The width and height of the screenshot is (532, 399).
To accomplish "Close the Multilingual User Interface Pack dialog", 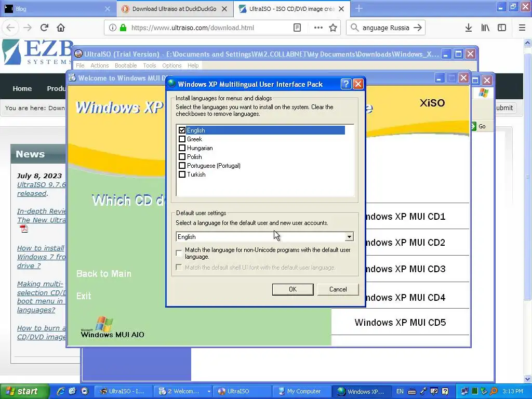I will 358,84.
